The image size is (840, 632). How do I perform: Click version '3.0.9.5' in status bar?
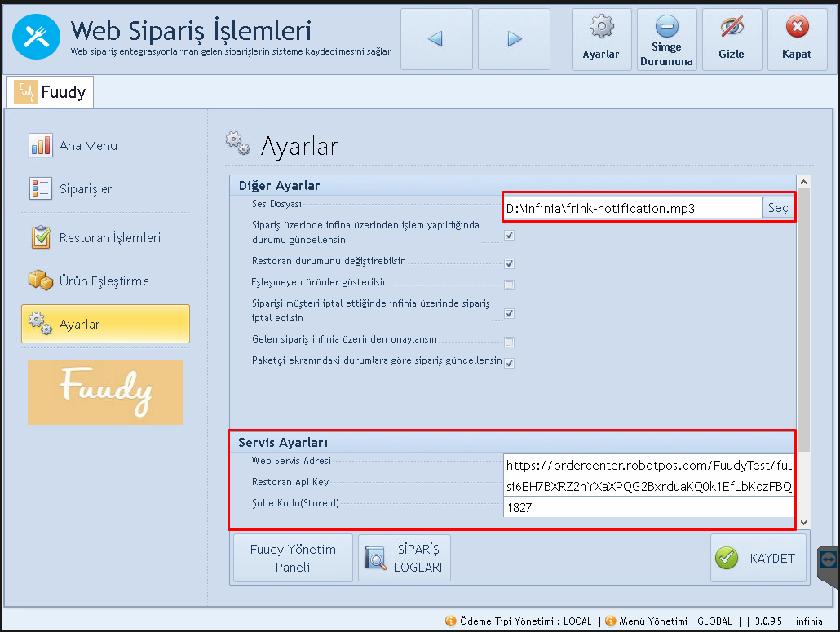tap(768, 621)
